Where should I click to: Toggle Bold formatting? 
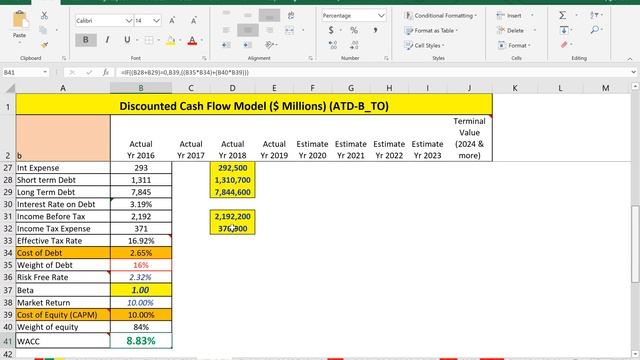pyautogui.click(x=86, y=40)
